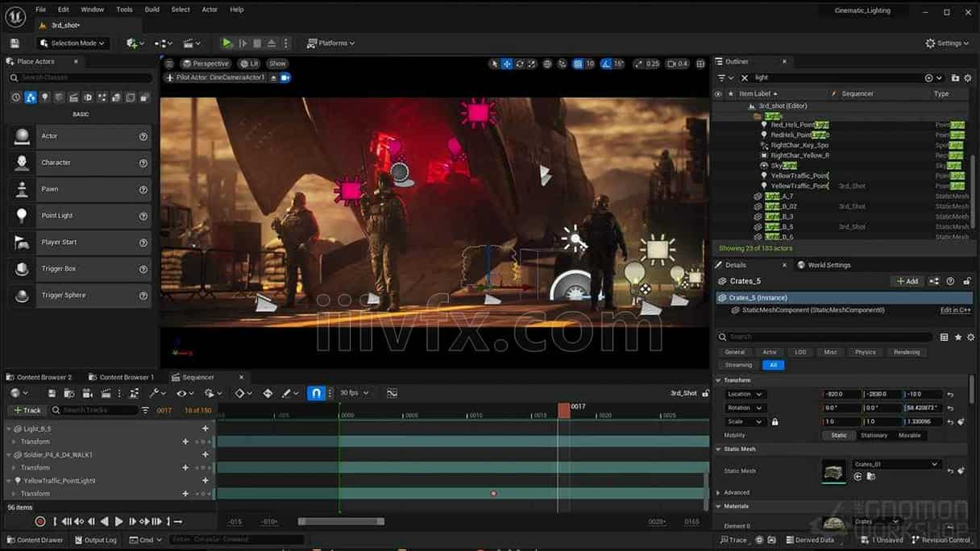980x551 pixels.
Task: Select Light_A_7 in the Outliner
Action: click(x=779, y=197)
